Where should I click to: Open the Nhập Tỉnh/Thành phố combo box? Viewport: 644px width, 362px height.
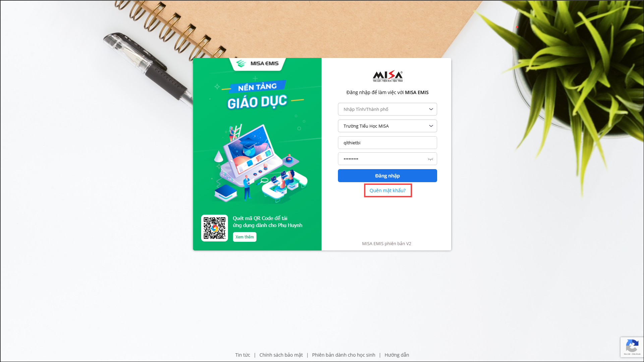387,109
